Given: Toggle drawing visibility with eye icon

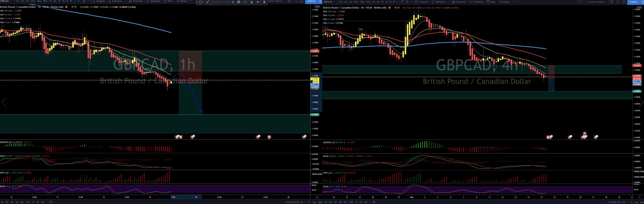Looking at the screenshot, I should tap(258, 2).
